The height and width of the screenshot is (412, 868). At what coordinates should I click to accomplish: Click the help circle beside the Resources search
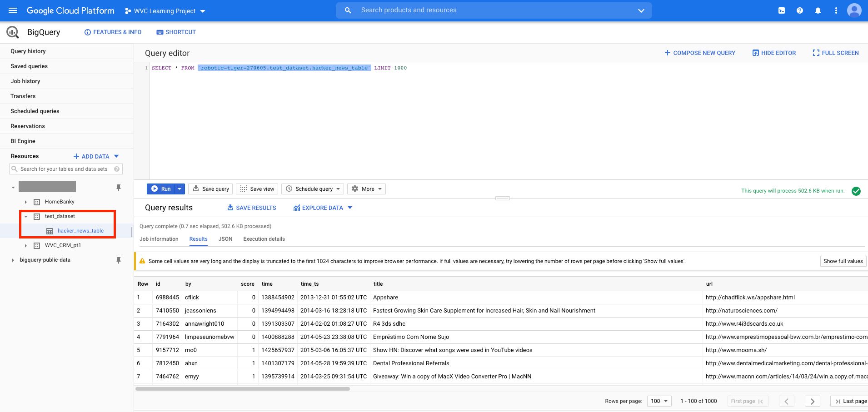117,169
